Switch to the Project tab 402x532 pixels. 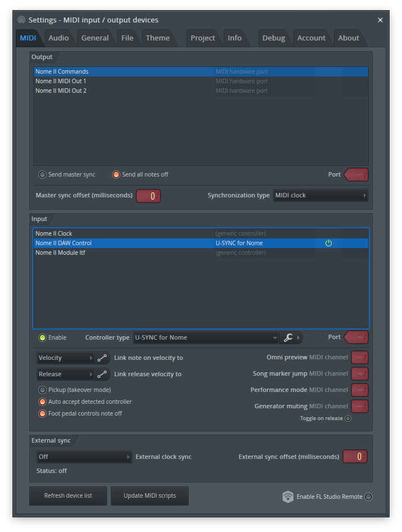[203, 38]
